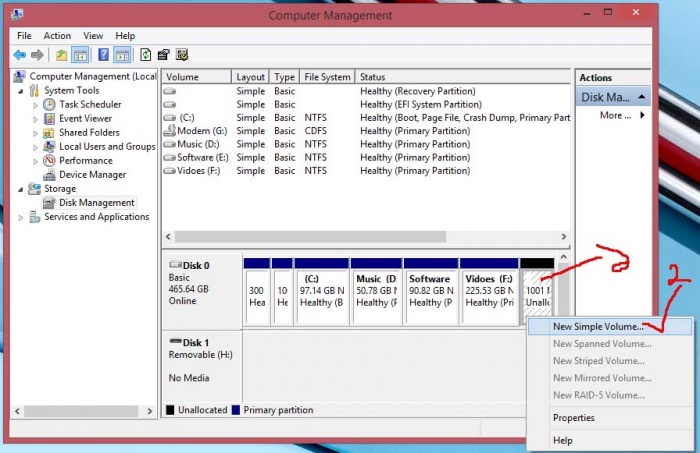The width and height of the screenshot is (700, 453).
Task: Click the Disk 0 drive icon
Action: (175, 265)
